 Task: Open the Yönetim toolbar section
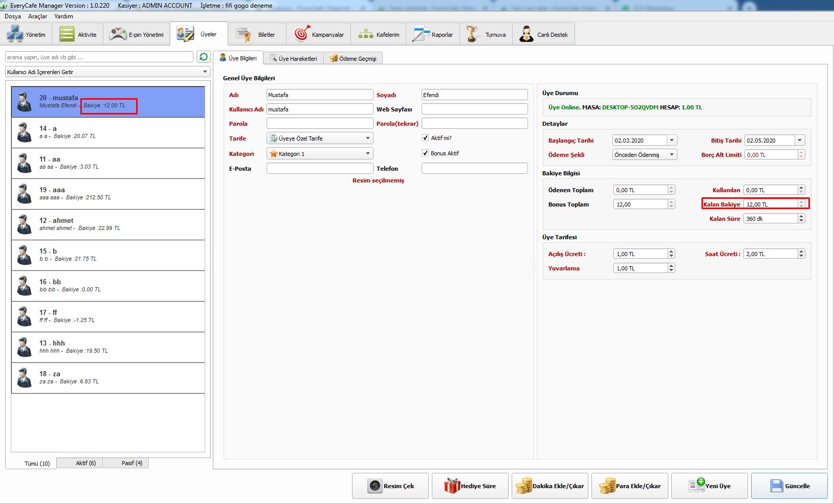(26, 35)
